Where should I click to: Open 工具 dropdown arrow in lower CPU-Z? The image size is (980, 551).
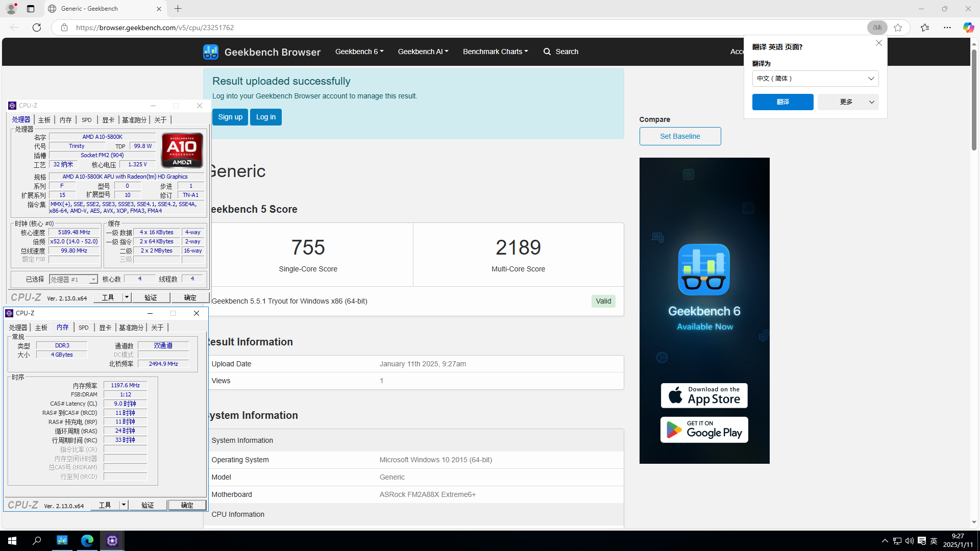124,505
